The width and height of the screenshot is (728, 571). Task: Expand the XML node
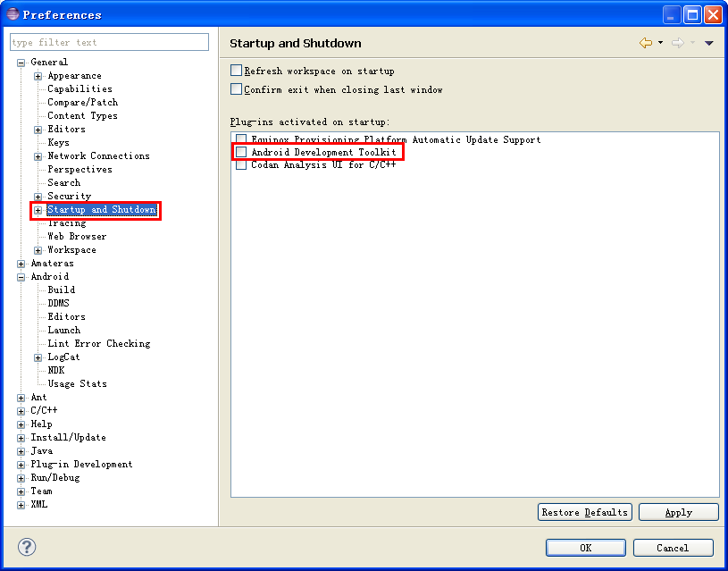[x=21, y=505]
